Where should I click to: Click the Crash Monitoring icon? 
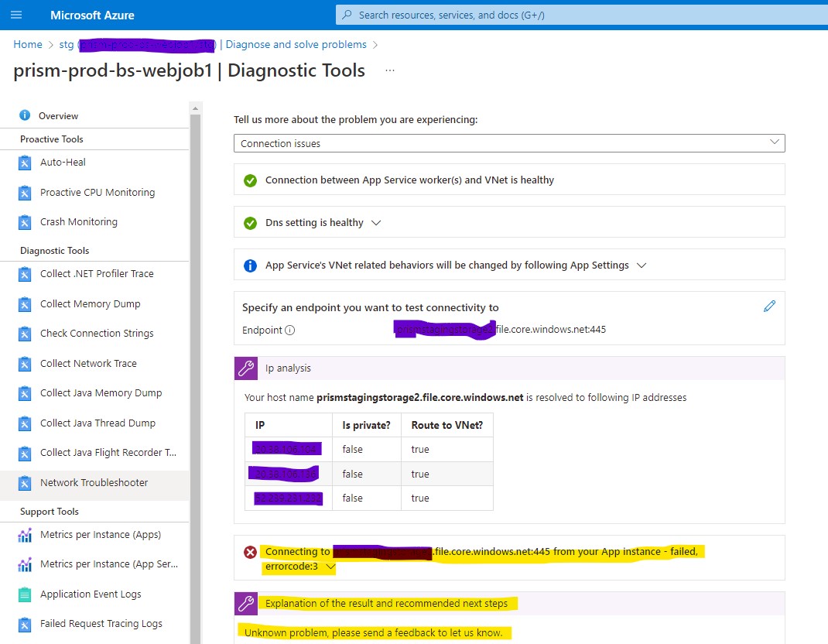pyautogui.click(x=24, y=222)
